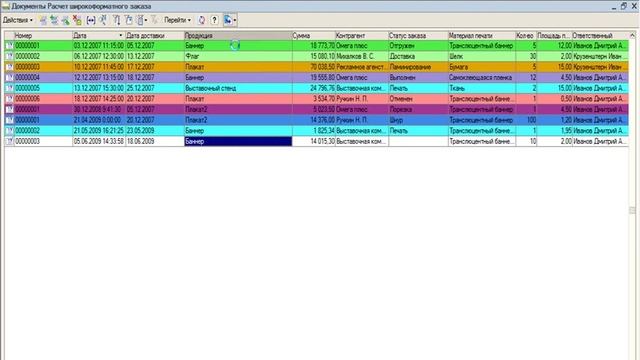Click the Площадь п... column header
Screen dimensions: 640x360
(554, 36)
